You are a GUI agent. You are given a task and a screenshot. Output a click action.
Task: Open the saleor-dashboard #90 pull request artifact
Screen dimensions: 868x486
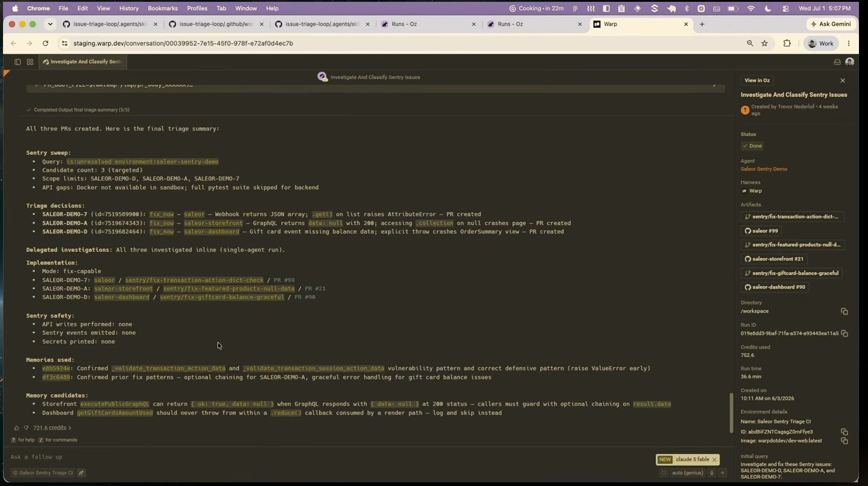(x=775, y=287)
